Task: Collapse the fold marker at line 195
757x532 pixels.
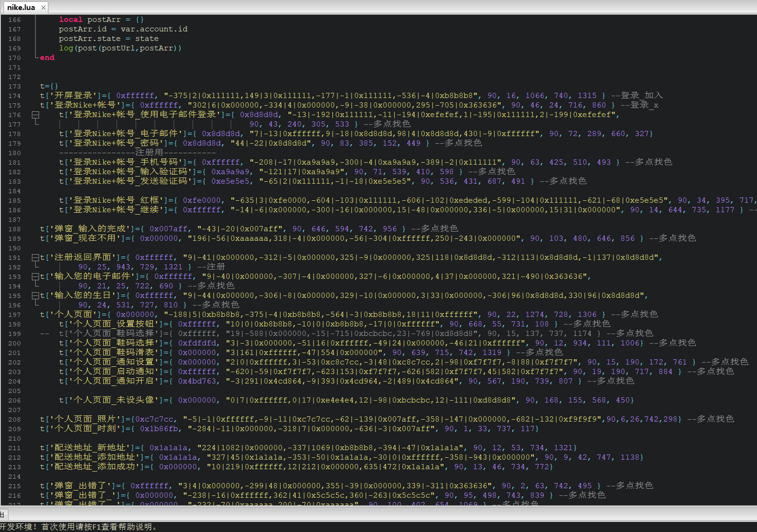Action: 35,296
